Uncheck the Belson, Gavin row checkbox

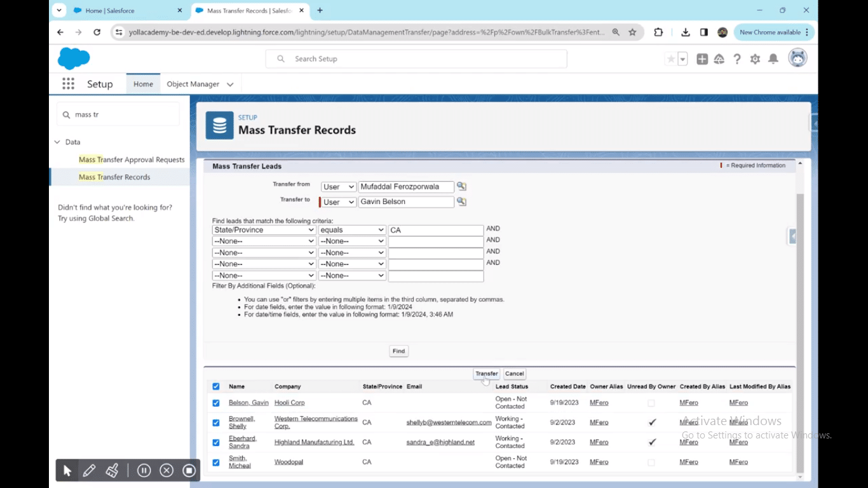[216, 403]
